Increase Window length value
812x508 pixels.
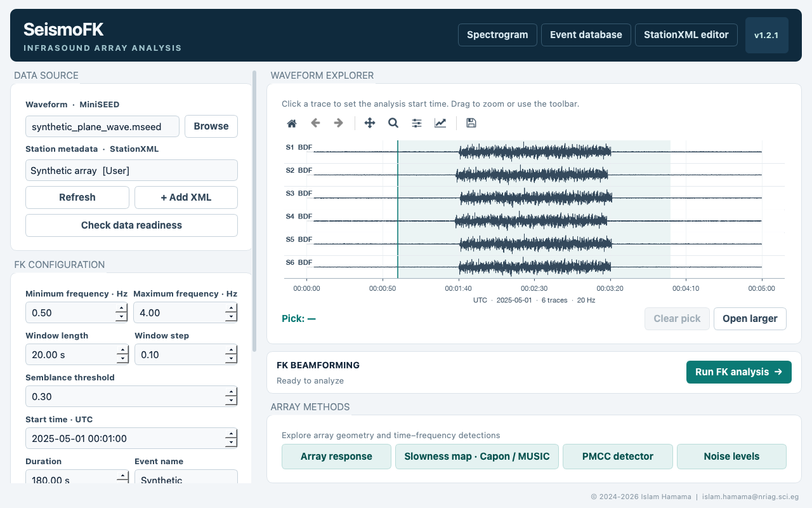tap(122, 350)
